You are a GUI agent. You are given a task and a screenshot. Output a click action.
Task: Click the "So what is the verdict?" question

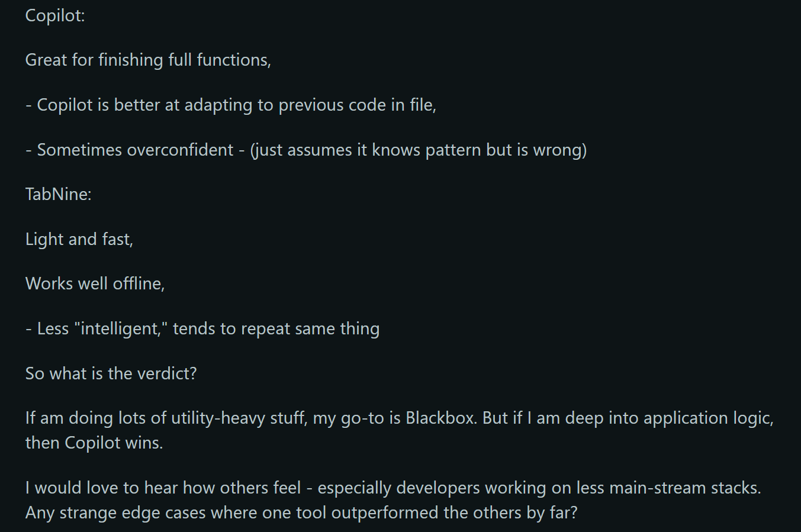111,374
